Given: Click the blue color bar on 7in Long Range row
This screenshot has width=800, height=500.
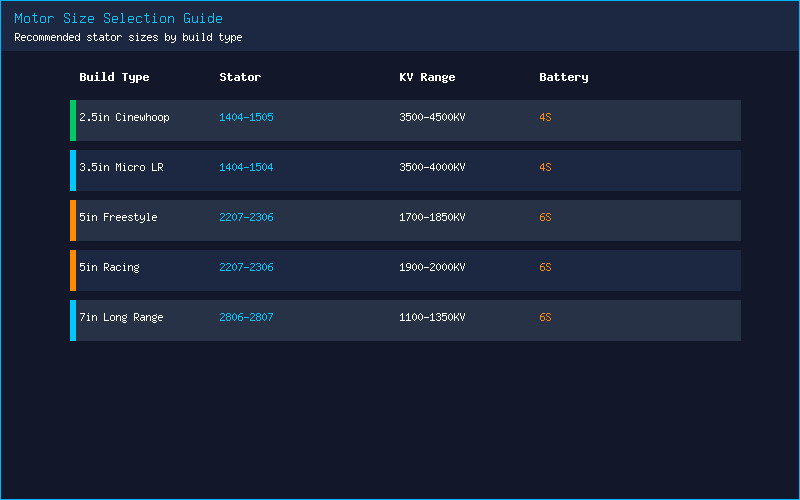Looking at the screenshot, I should [x=73, y=320].
